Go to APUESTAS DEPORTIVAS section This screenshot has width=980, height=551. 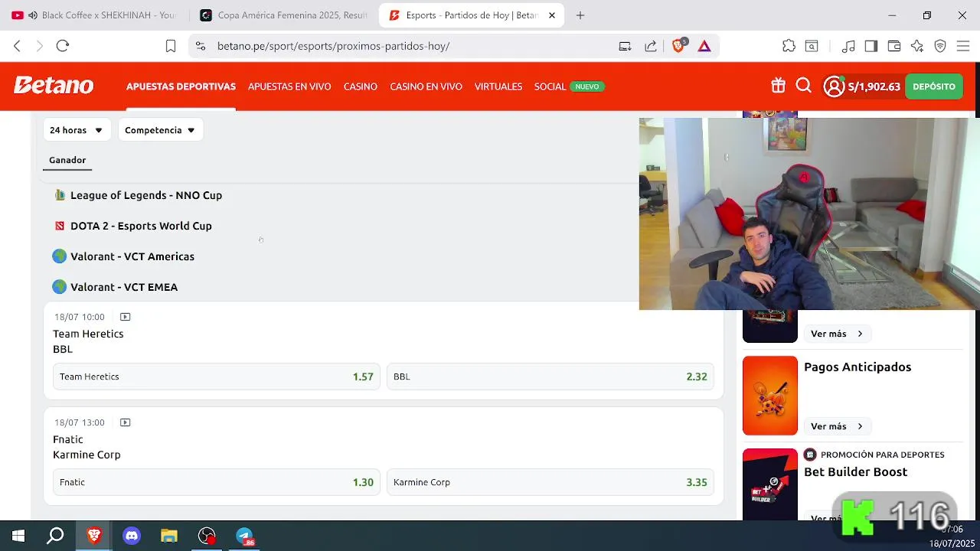coord(181,86)
